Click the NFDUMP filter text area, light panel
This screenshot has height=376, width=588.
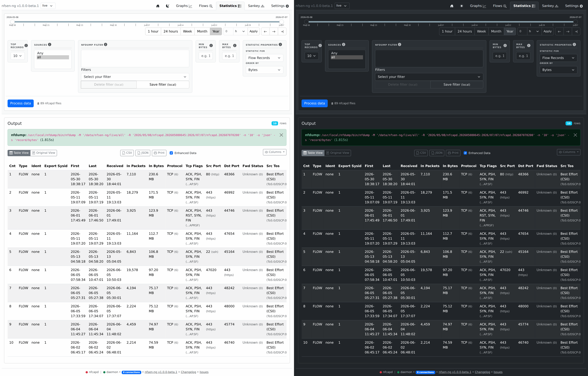point(135,59)
